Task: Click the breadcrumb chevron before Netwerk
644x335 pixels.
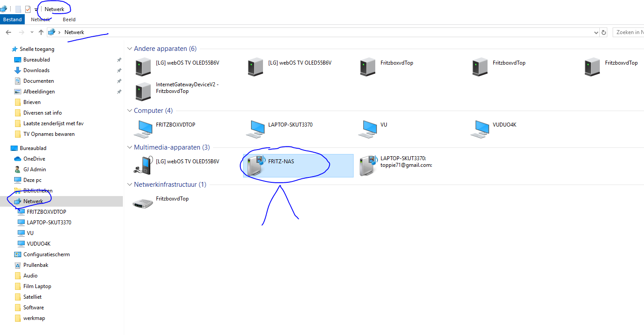Action: [x=59, y=32]
